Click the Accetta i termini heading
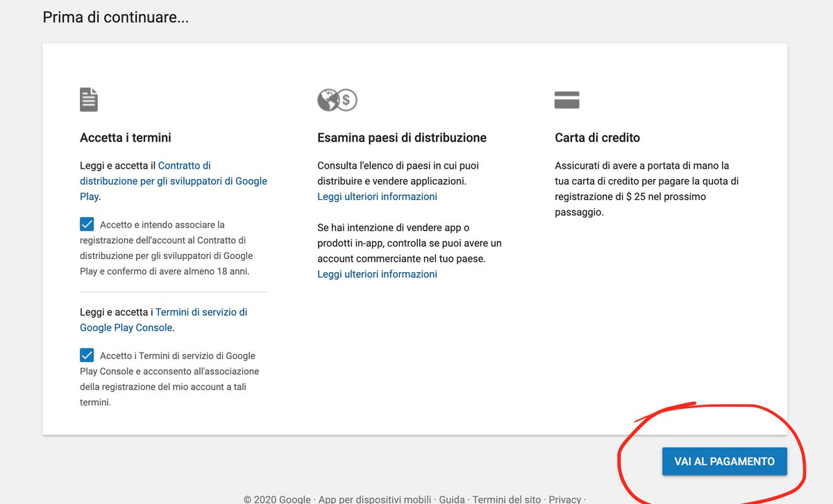Image resolution: width=833 pixels, height=504 pixels. click(126, 137)
